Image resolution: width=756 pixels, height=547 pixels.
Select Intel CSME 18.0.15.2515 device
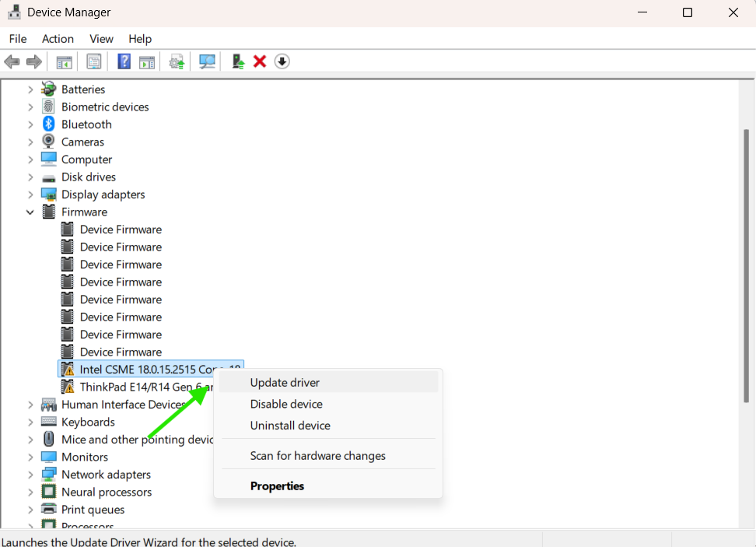pos(150,369)
